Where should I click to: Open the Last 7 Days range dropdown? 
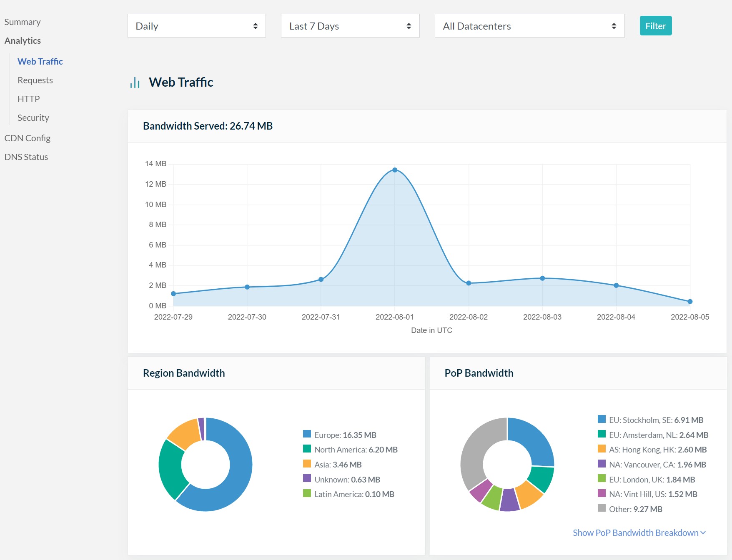350,26
